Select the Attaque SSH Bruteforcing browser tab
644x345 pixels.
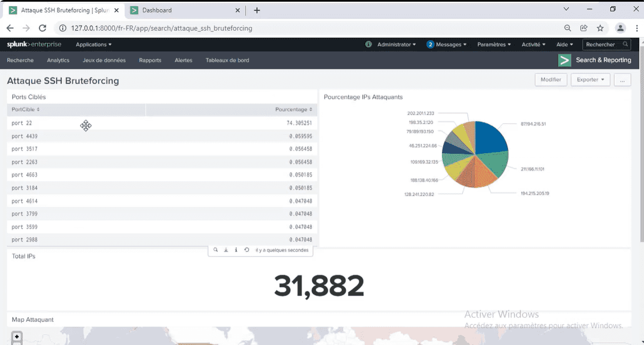coord(64,10)
